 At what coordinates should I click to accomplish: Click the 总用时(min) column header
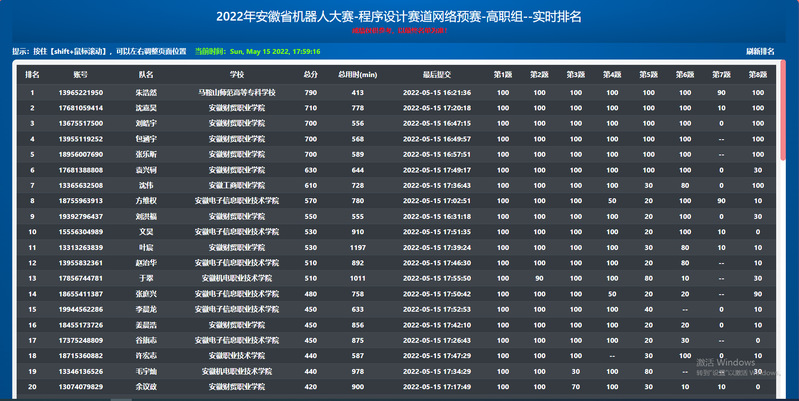point(357,75)
